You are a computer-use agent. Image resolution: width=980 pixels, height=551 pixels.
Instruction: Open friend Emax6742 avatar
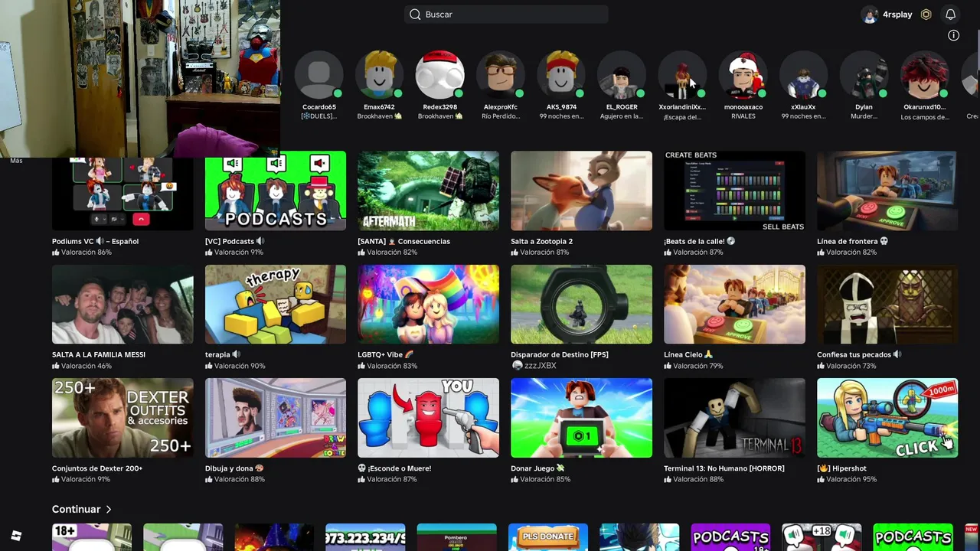click(x=379, y=75)
